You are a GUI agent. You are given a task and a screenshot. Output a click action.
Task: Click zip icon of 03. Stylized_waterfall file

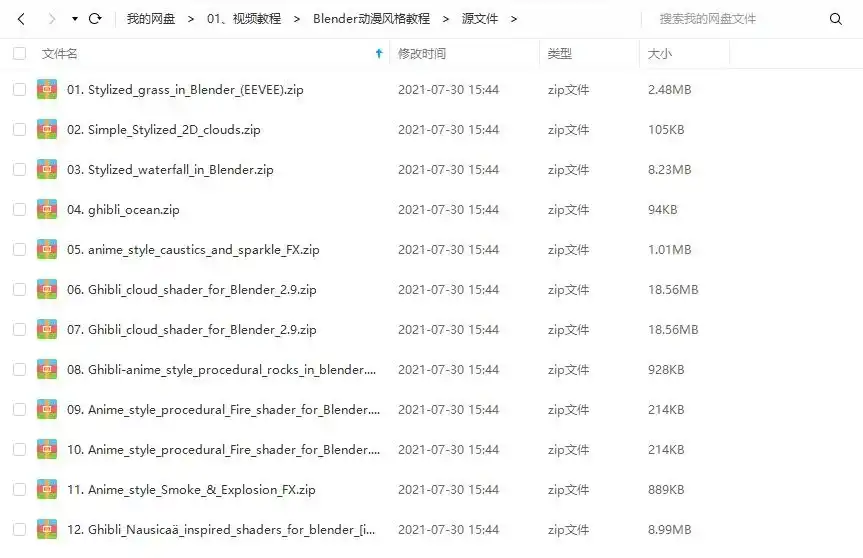[x=47, y=169]
